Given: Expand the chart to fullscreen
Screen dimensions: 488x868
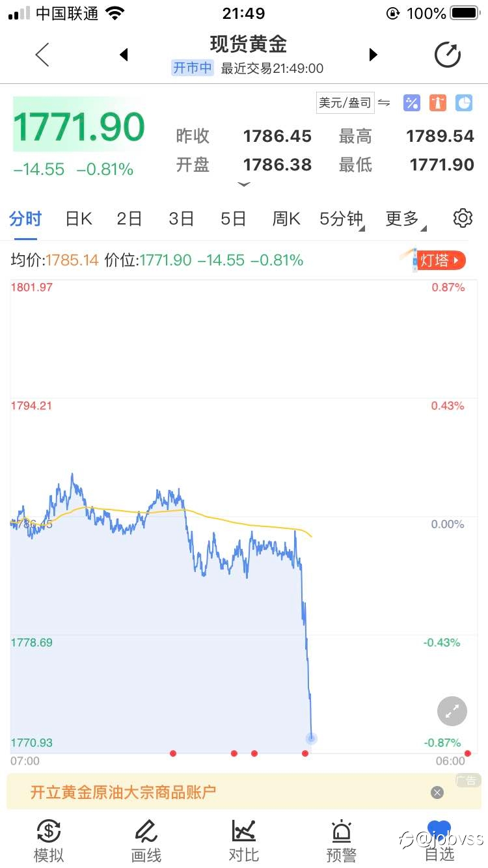Looking at the screenshot, I should pos(452,711).
